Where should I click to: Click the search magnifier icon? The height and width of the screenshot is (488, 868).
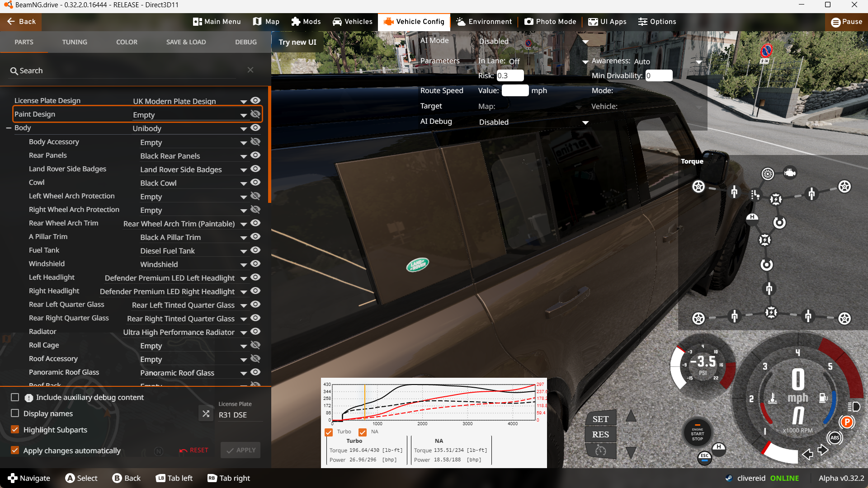(14, 71)
